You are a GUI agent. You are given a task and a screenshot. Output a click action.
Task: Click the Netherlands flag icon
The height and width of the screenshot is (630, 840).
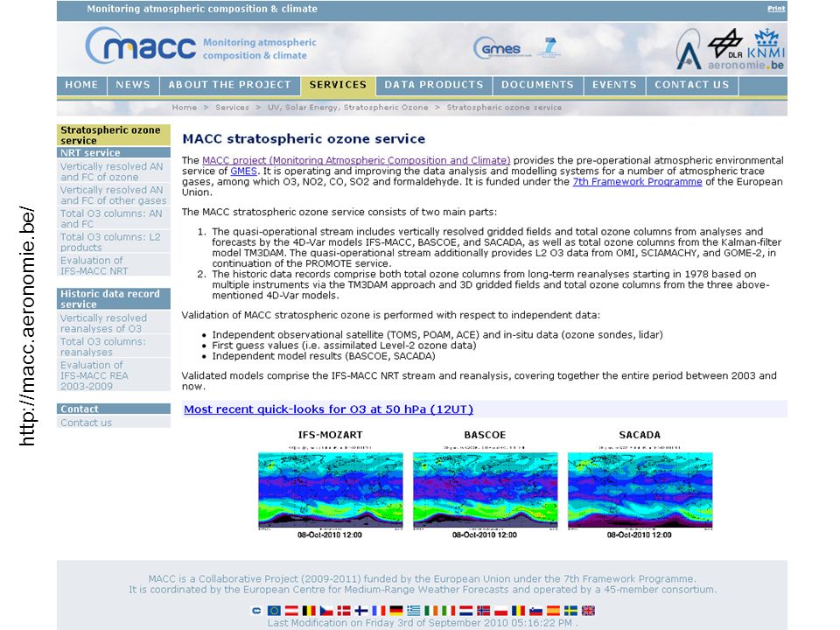466,611
